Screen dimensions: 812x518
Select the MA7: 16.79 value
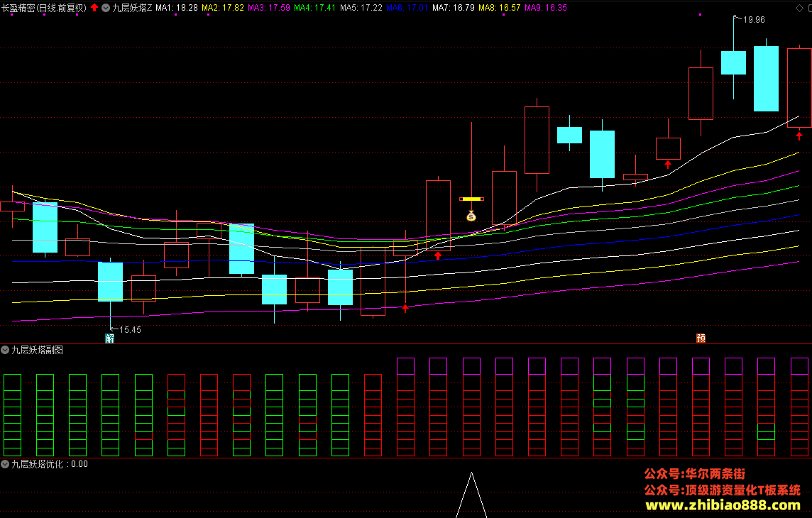[453, 8]
